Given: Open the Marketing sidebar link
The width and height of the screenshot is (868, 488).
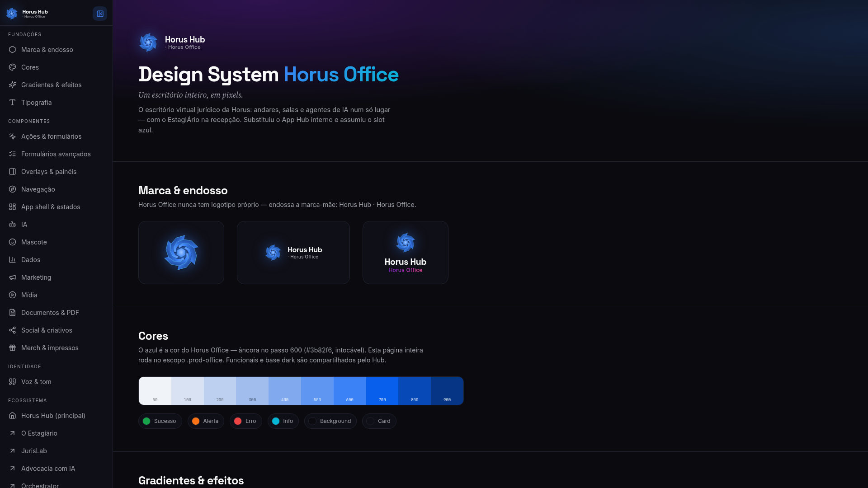Looking at the screenshot, I should click(x=56, y=277).
